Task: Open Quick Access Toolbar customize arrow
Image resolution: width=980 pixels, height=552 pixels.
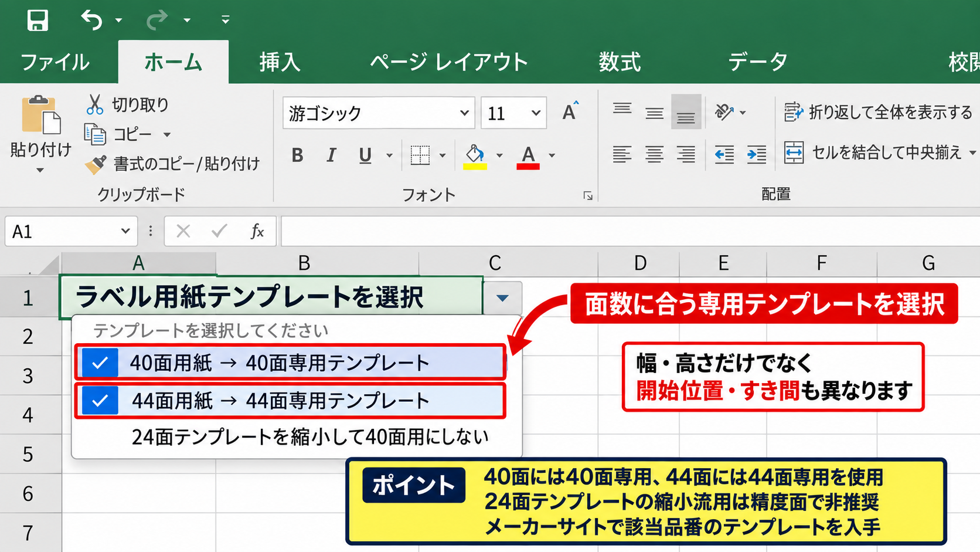Action: click(x=225, y=20)
